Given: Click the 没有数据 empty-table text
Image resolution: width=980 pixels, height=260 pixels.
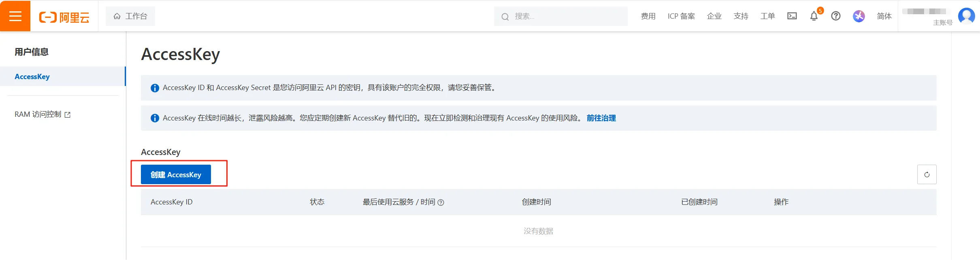Looking at the screenshot, I should point(538,231).
